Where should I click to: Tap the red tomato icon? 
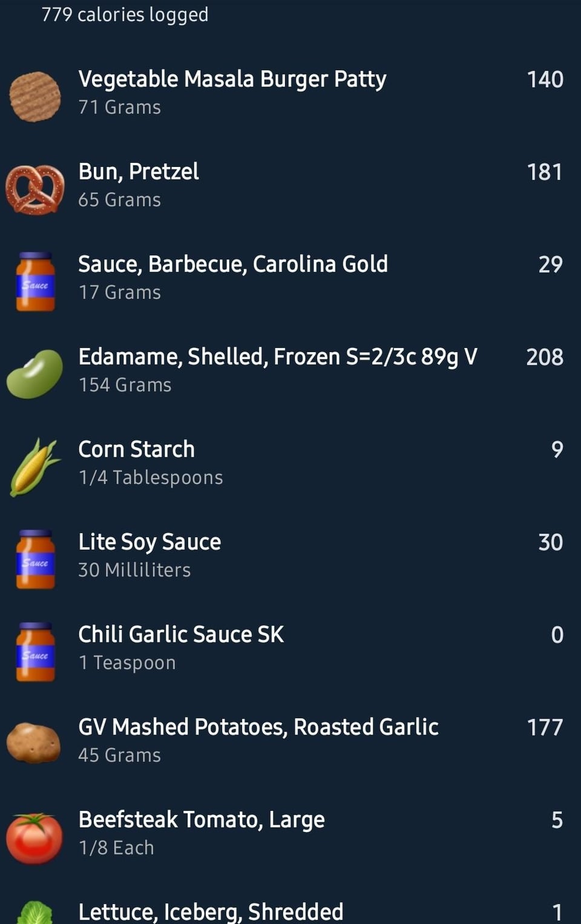[34, 838]
